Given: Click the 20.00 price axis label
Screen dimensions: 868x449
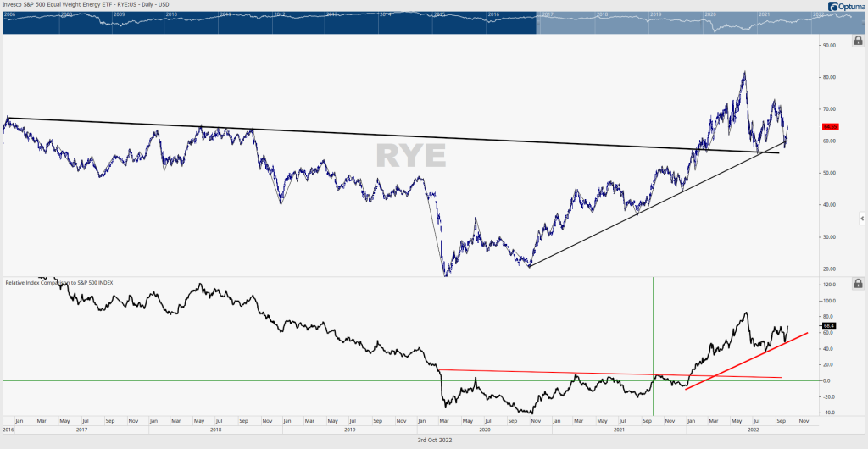Looking at the screenshot, I should click(829, 269).
